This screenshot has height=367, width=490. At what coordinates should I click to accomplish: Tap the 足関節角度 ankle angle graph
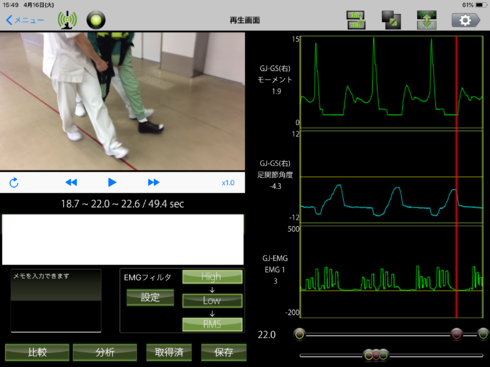pyautogui.click(x=392, y=177)
